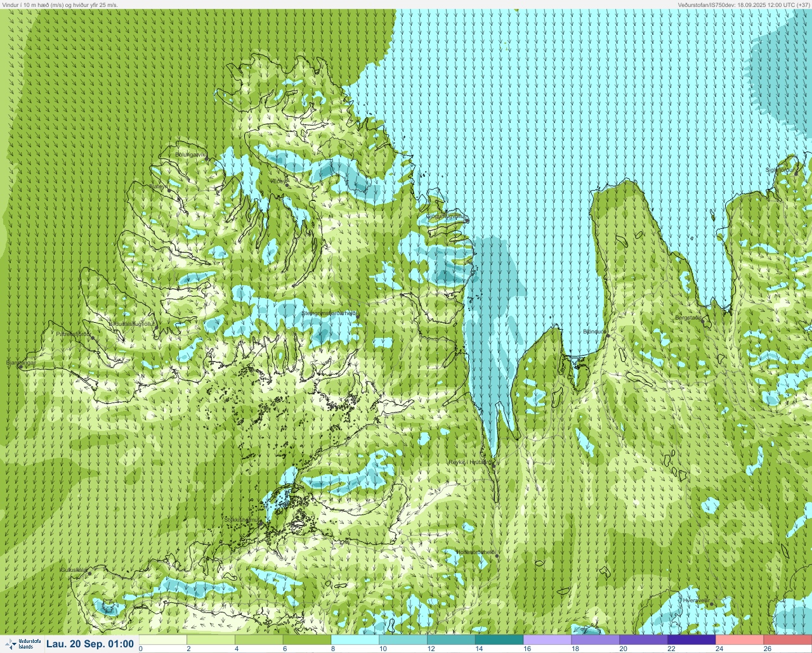Click the Siglufjörður station label
The image size is (812, 653).
click(x=781, y=170)
